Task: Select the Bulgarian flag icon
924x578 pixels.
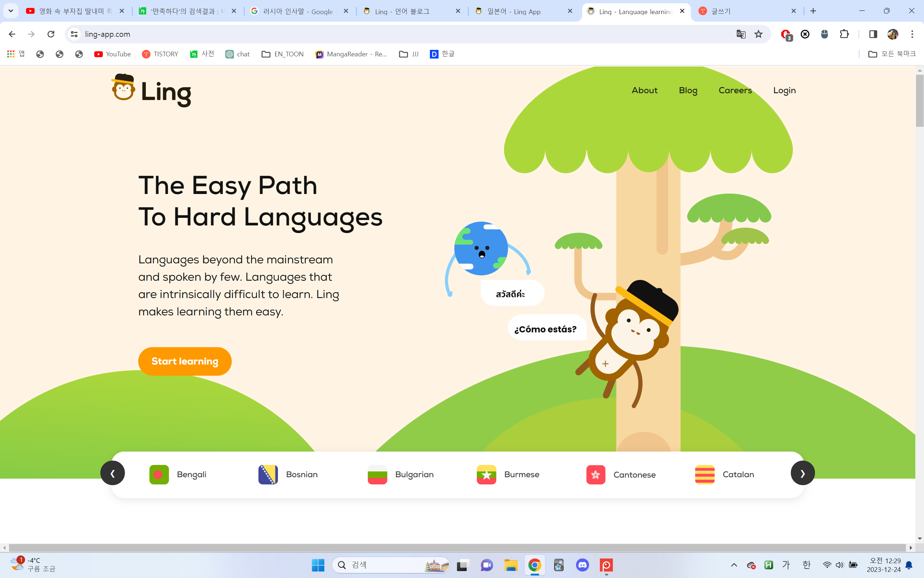Action: [x=377, y=474]
